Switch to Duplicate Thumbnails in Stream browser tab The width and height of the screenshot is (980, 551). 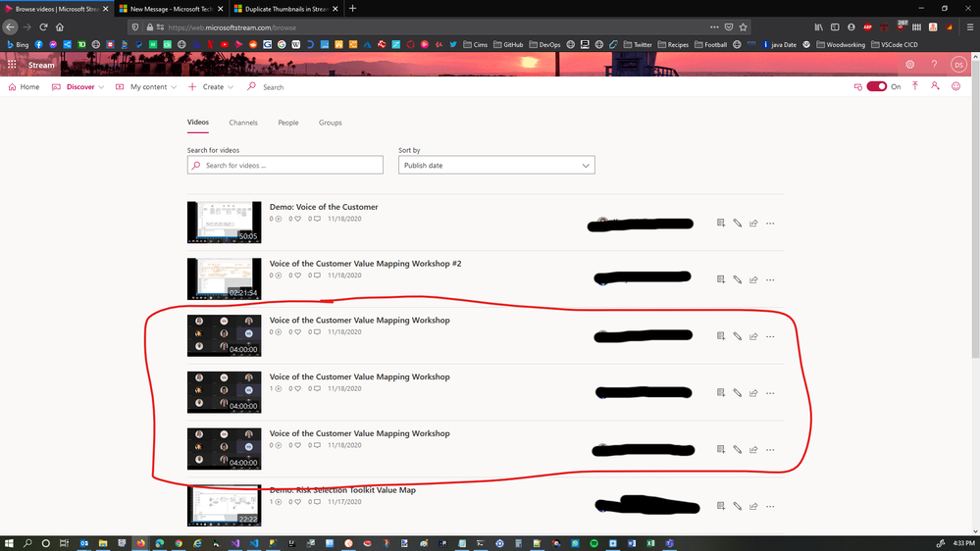285,9
